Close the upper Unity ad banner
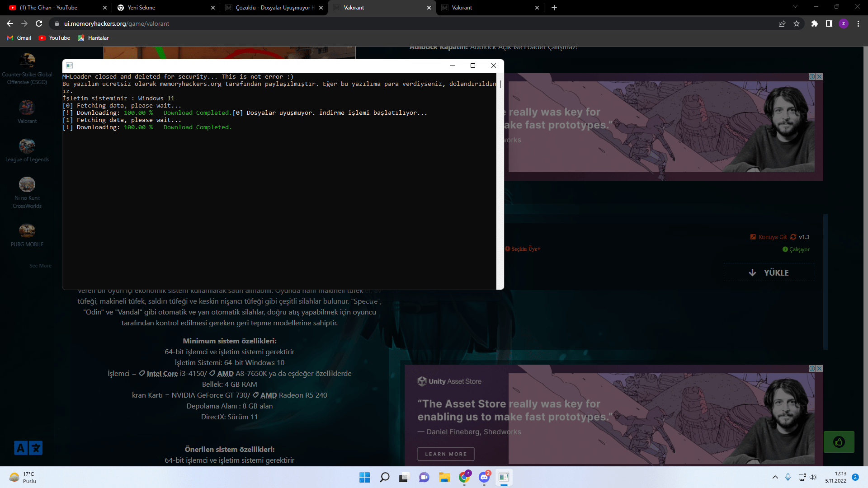 point(820,77)
